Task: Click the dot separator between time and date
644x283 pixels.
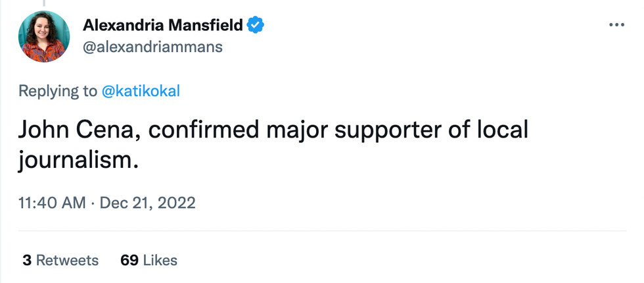Action: pos(93,202)
